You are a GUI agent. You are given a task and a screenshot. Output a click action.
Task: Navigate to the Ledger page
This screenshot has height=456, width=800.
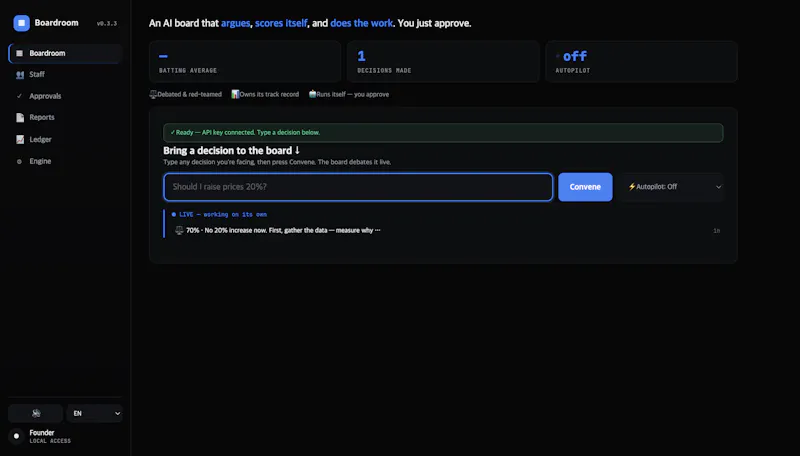coord(65,139)
